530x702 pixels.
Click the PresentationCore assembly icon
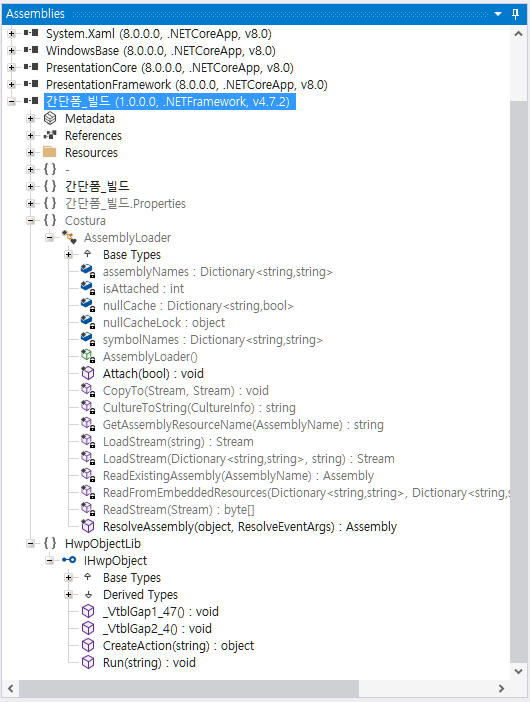click(x=31, y=67)
